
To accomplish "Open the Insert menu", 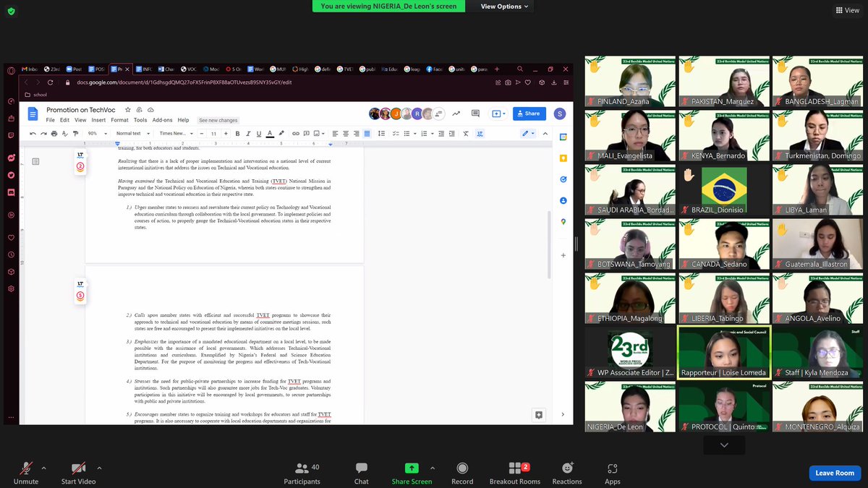I will (x=98, y=120).
